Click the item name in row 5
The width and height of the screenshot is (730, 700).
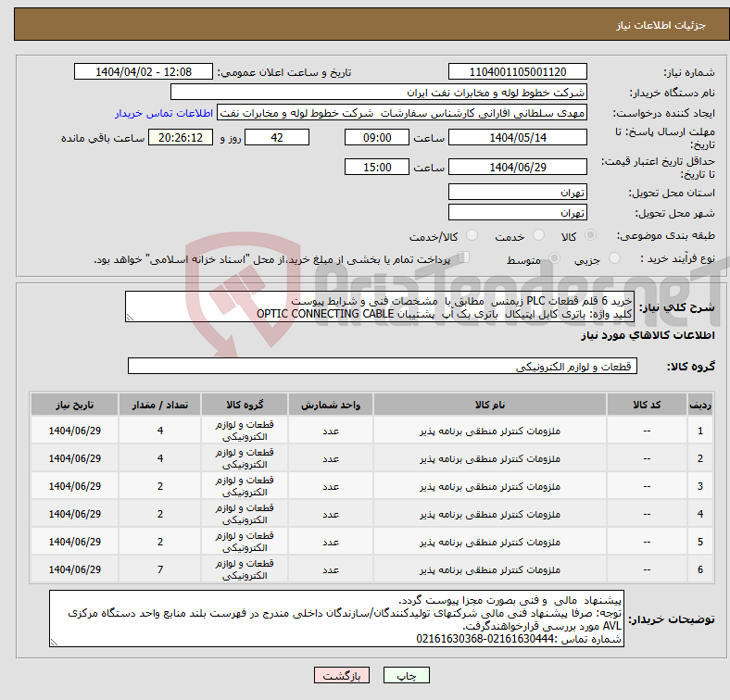[x=490, y=542]
